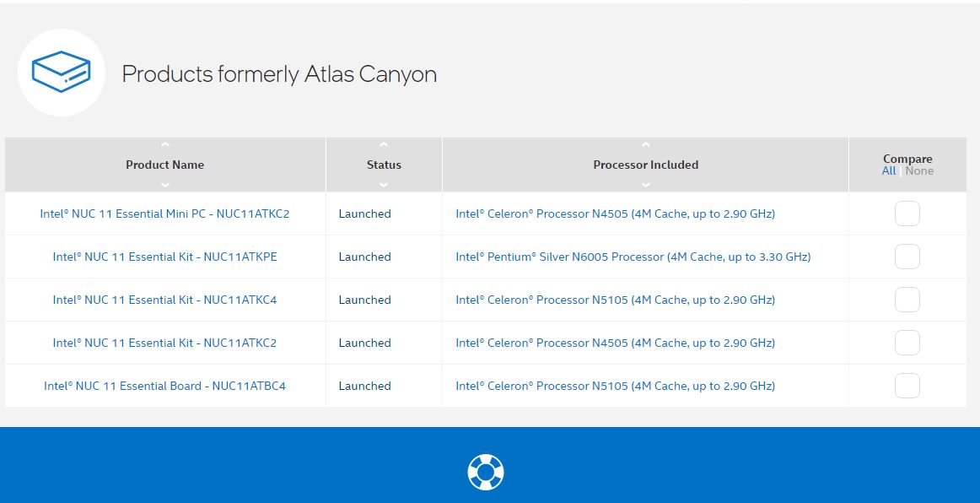Sort Status column ascending arrow
This screenshot has height=503, width=980.
tap(384, 145)
